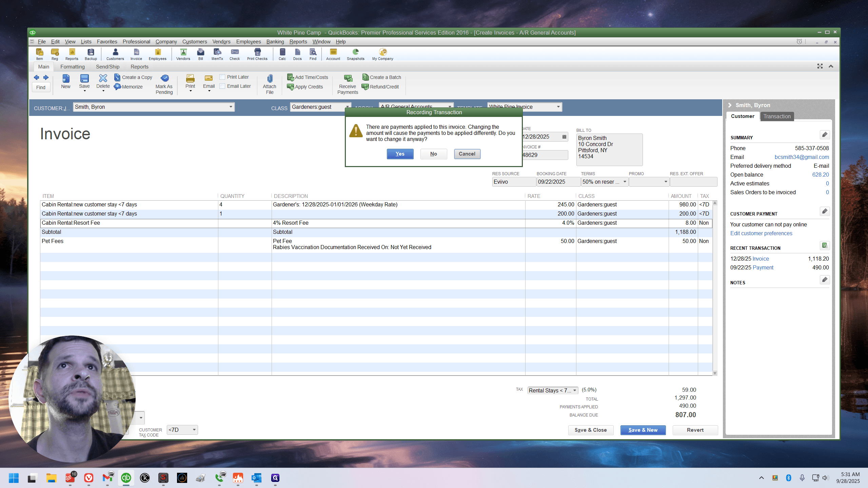868x488 pixels.
Task: Edit the Summary section pencil icon
Action: [825, 135]
